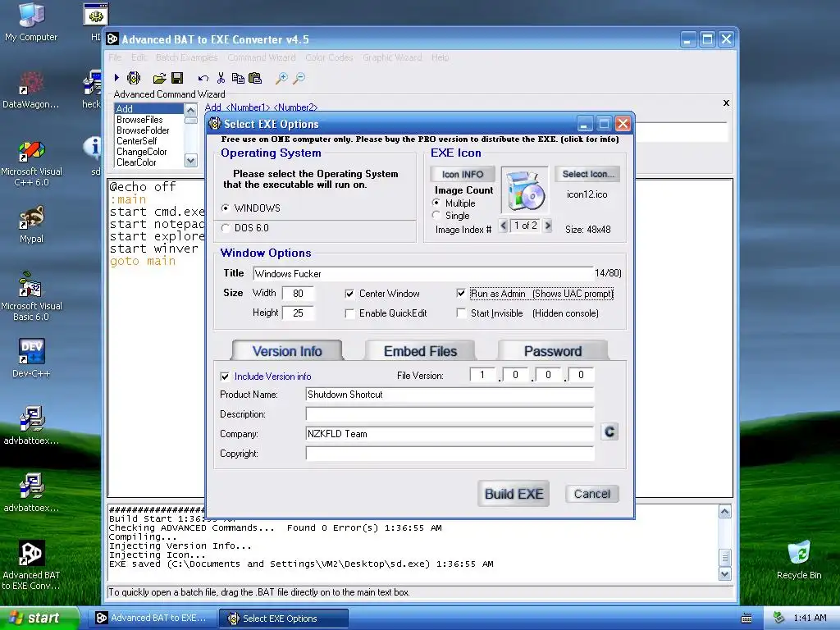840x630 pixels.
Task: Go to next image index arrow
Action: coord(547,226)
